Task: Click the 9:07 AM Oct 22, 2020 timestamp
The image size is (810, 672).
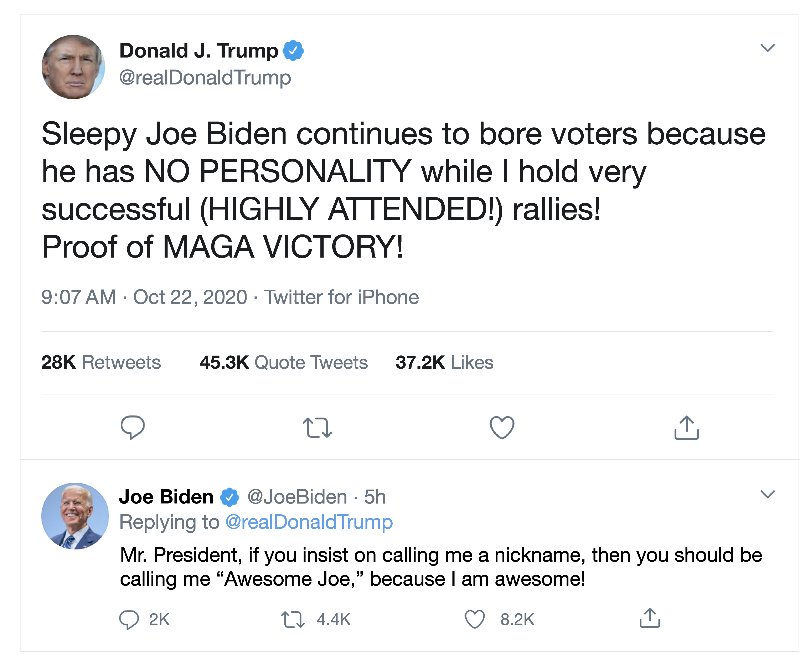Action: click(144, 297)
